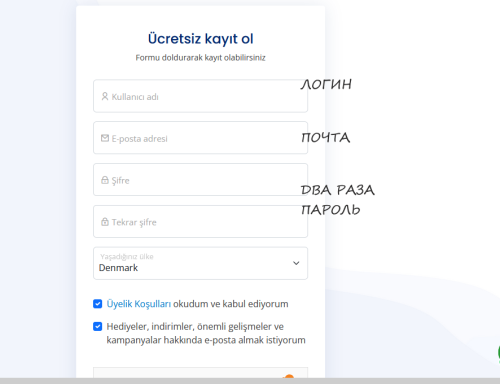
Task: Click the Kullanıcı adı username field
Action: click(200, 96)
